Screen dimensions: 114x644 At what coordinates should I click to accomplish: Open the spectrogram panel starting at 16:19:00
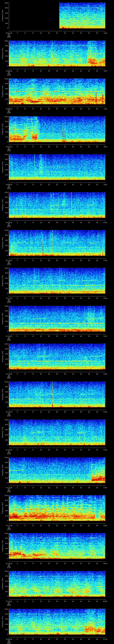click(57, 584)
